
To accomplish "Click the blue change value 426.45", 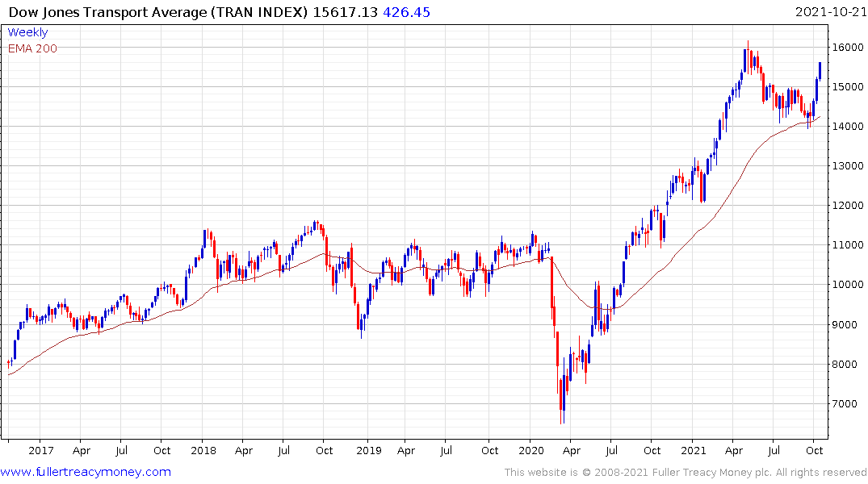I will pos(406,12).
